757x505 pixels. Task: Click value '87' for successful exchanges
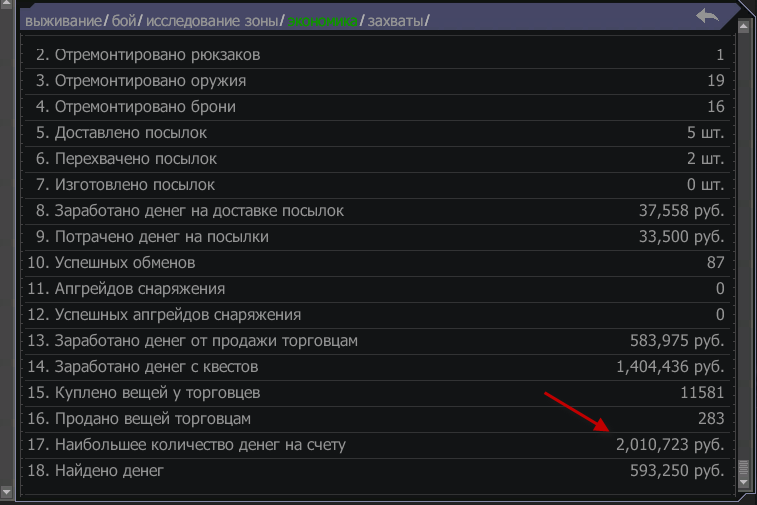[715, 263]
